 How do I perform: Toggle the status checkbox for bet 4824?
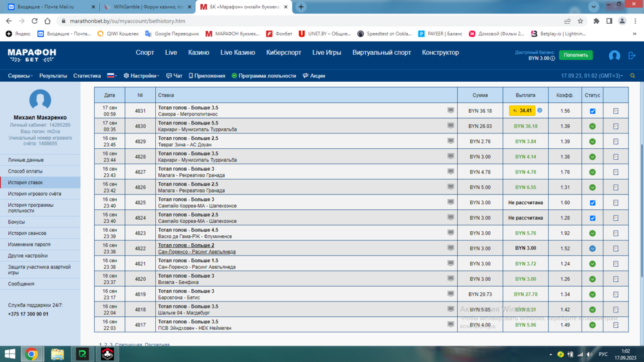click(592, 218)
